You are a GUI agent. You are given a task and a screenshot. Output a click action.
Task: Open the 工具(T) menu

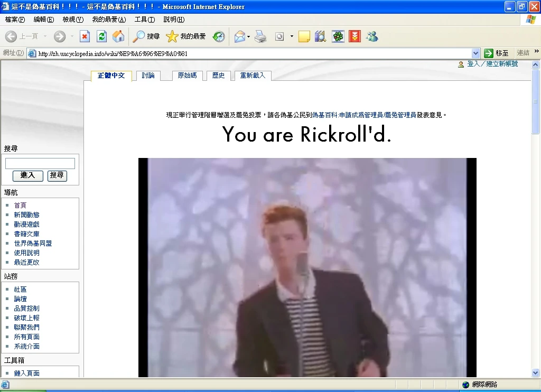coord(145,20)
